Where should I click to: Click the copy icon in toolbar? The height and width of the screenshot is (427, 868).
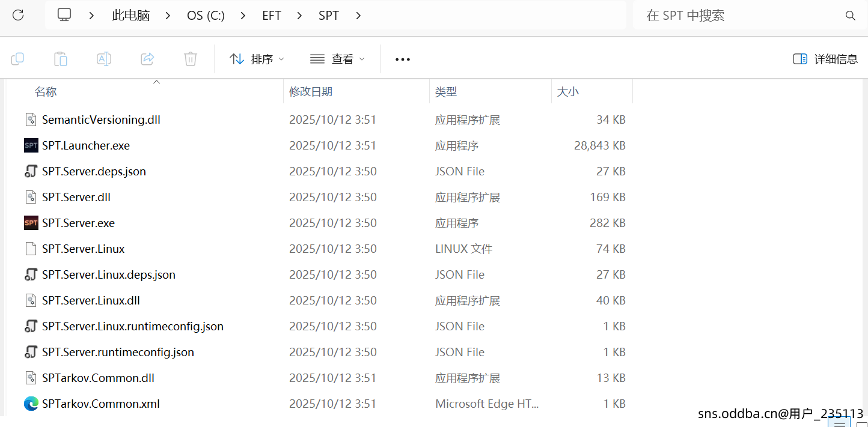point(17,59)
